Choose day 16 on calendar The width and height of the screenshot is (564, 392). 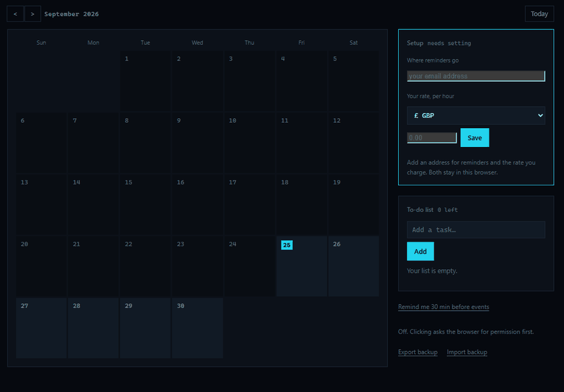point(197,205)
